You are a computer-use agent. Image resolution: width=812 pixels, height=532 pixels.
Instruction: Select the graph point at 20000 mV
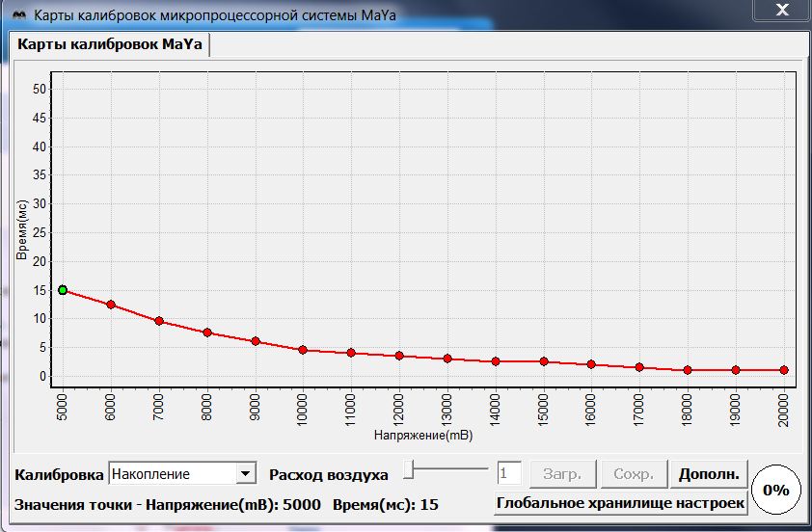[x=784, y=370]
